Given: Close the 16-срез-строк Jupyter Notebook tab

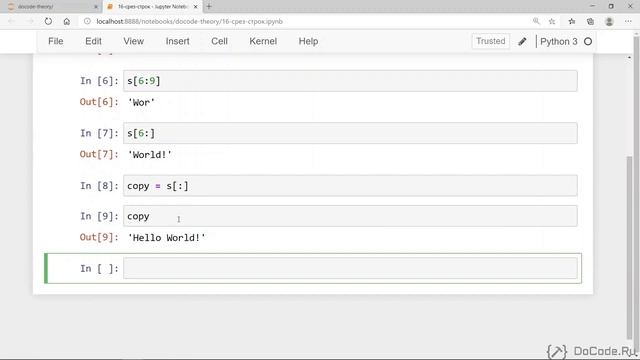Looking at the screenshot, I should coord(196,7).
